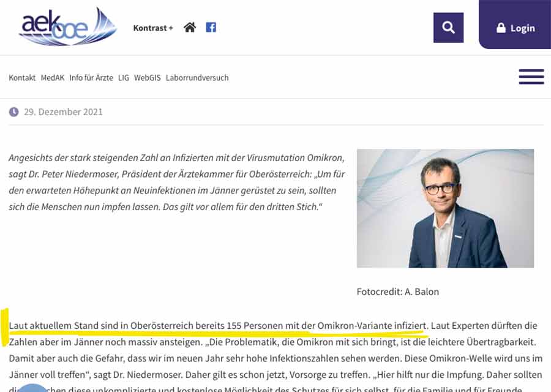
Task: Click the Login button text
Action: coord(523,28)
